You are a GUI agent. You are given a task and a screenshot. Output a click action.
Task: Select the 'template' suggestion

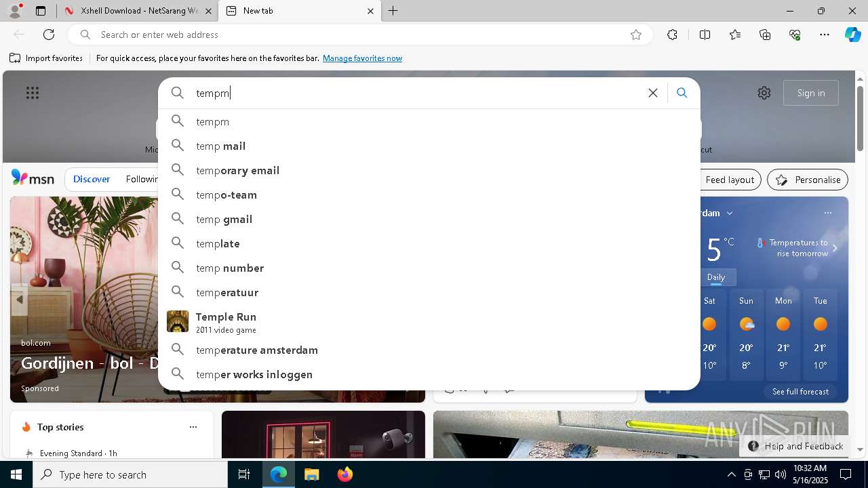[x=429, y=243]
